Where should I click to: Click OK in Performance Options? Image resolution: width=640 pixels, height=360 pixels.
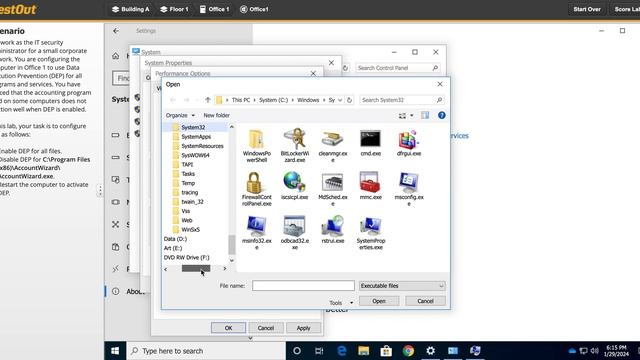[x=228, y=328]
